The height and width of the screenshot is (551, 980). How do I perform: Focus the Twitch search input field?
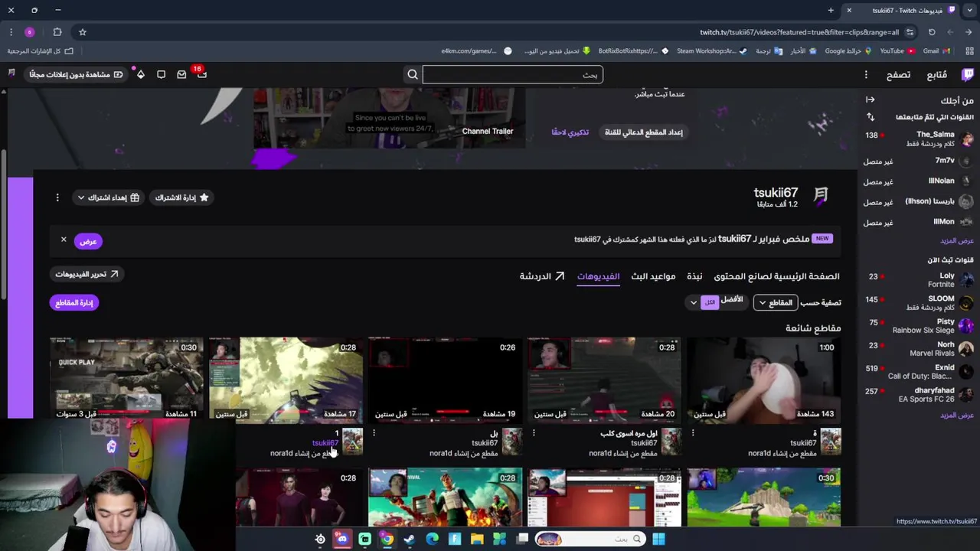coord(512,74)
